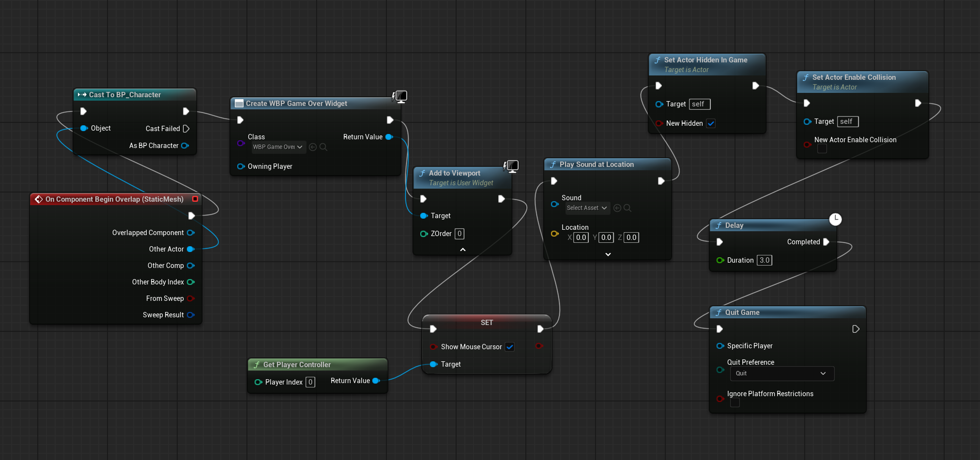This screenshot has width=980, height=460.
Task: Check the New Actor Enable Collision checkbox
Action: coord(822,149)
